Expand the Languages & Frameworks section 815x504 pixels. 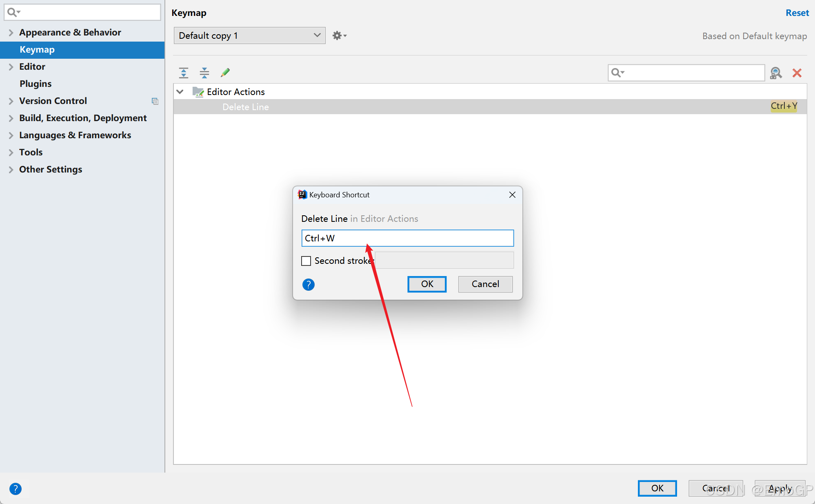coord(11,135)
